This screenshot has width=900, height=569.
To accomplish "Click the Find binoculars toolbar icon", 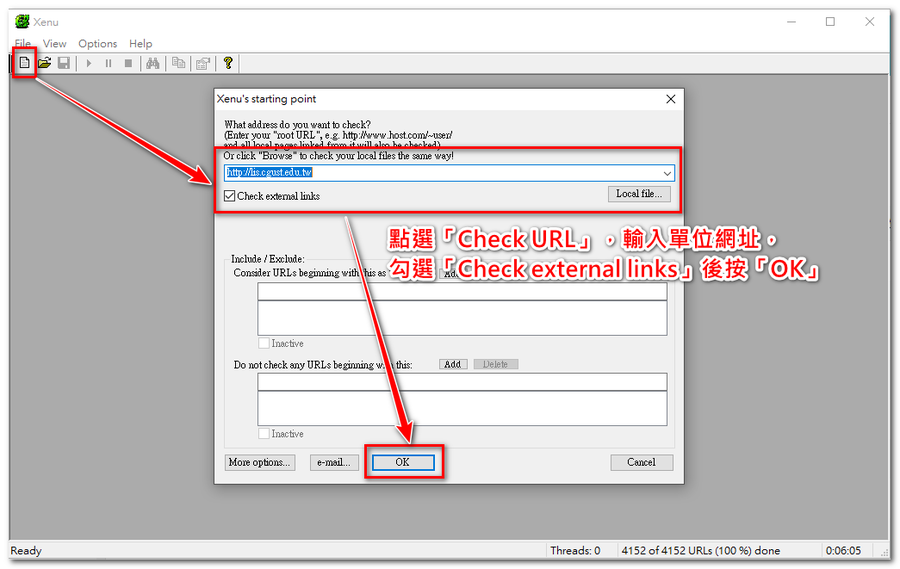I will point(153,63).
